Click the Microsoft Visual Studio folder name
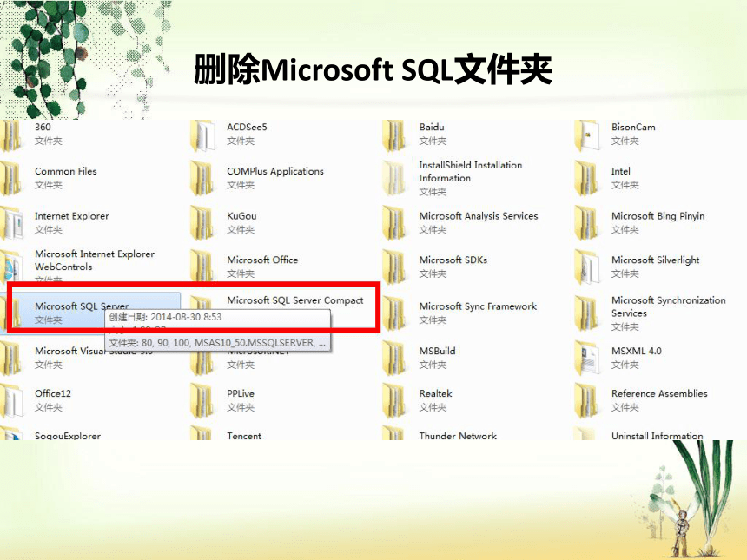 pos(94,351)
